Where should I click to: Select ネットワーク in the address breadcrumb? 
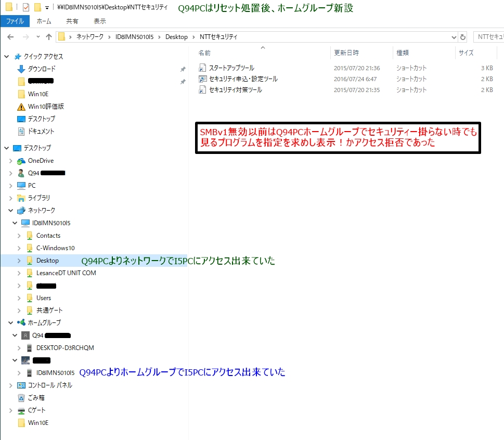90,37
